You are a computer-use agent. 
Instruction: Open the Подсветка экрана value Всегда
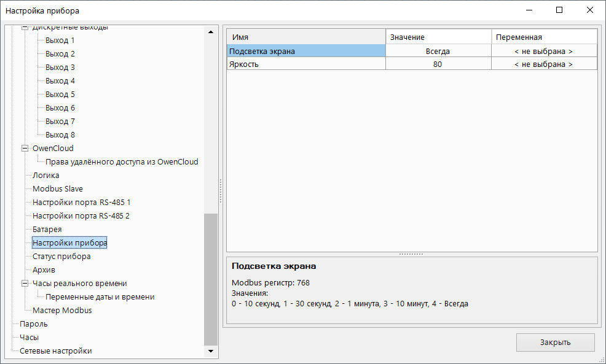point(438,52)
